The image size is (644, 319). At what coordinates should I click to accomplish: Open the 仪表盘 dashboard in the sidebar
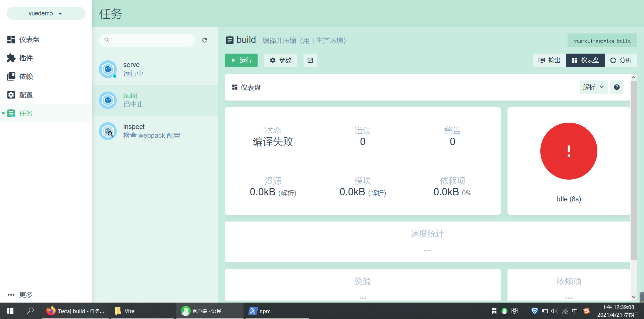coord(46,40)
